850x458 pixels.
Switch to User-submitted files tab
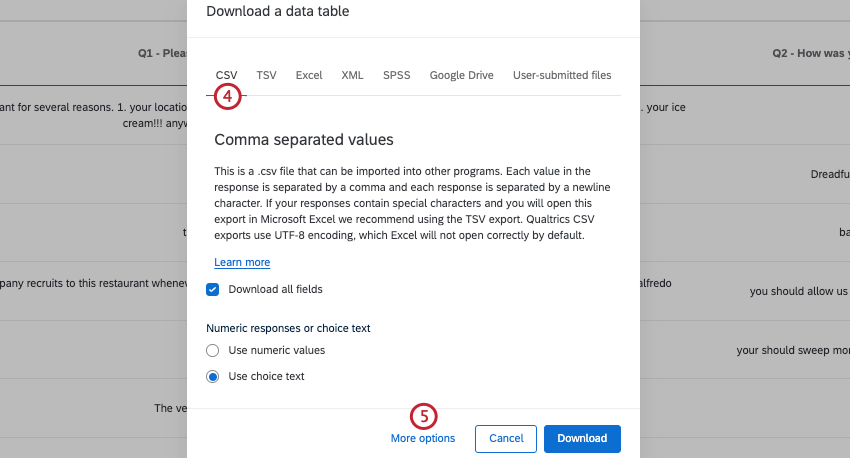click(x=561, y=76)
